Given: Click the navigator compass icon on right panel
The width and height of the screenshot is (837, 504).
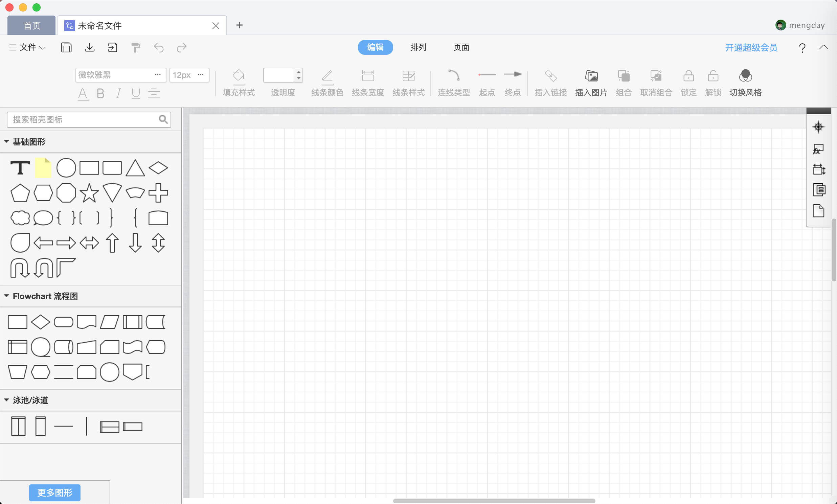Looking at the screenshot, I should [818, 127].
